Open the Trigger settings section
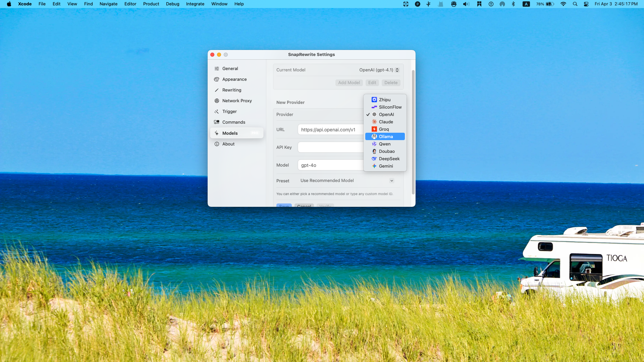 point(229,111)
